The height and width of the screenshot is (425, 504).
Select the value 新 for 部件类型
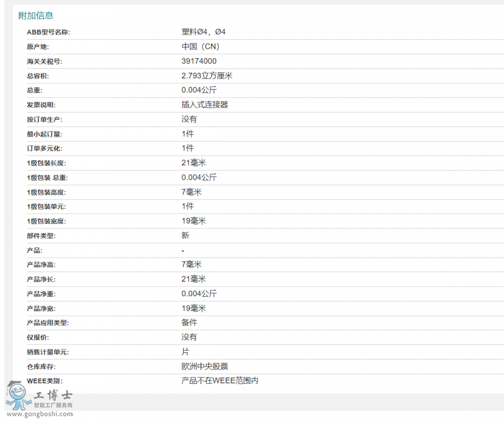pyautogui.click(x=185, y=235)
